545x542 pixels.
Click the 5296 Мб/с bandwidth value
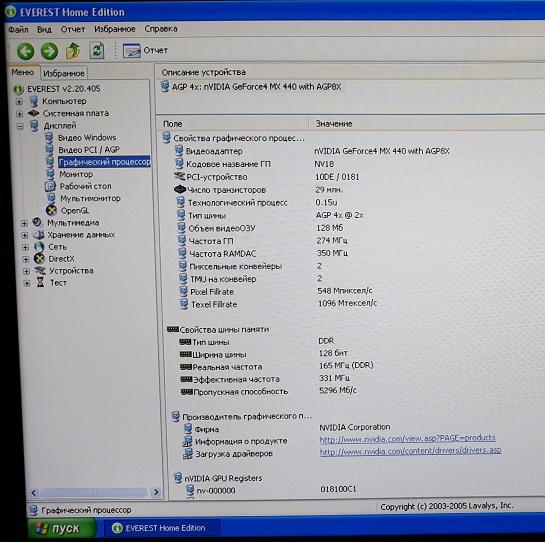click(338, 390)
